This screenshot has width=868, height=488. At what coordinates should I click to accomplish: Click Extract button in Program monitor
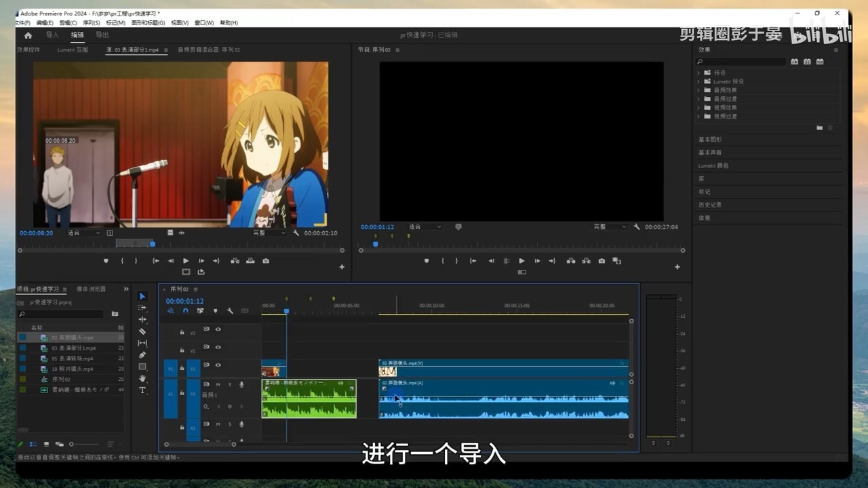(x=585, y=261)
